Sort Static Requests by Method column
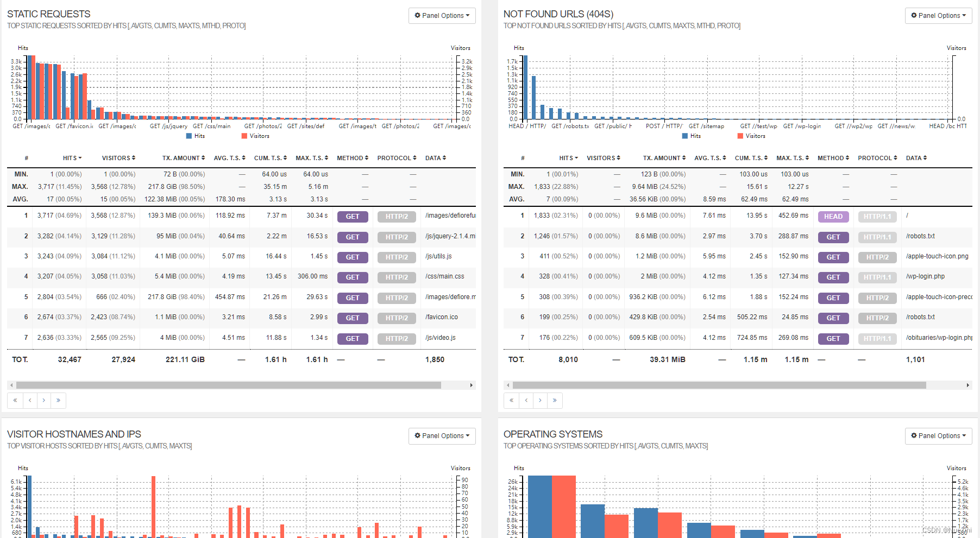Image resolution: width=980 pixels, height=538 pixels. [x=353, y=158]
